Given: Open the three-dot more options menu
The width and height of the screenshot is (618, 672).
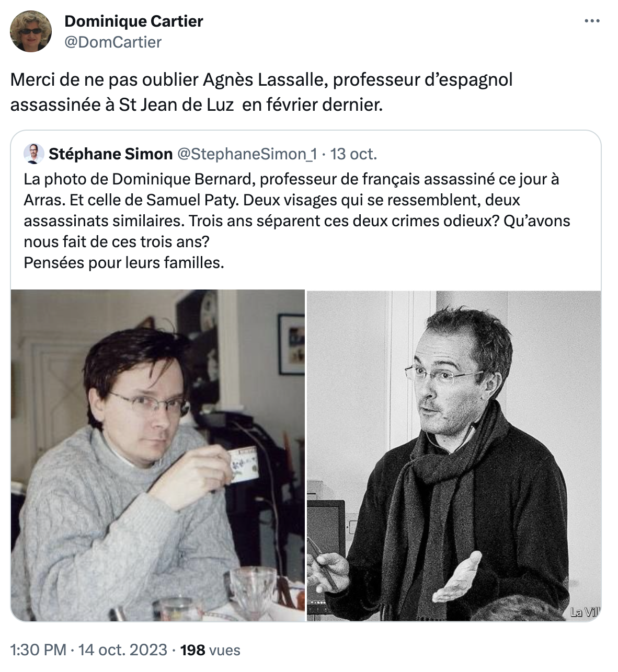Looking at the screenshot, I should click(x=592, y=21).
